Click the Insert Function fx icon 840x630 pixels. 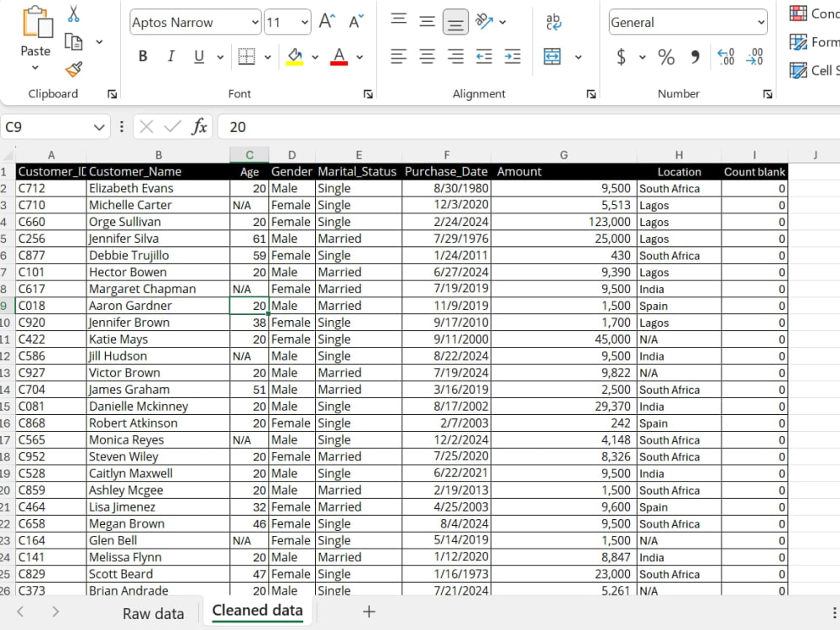click(x=199, y=127)
